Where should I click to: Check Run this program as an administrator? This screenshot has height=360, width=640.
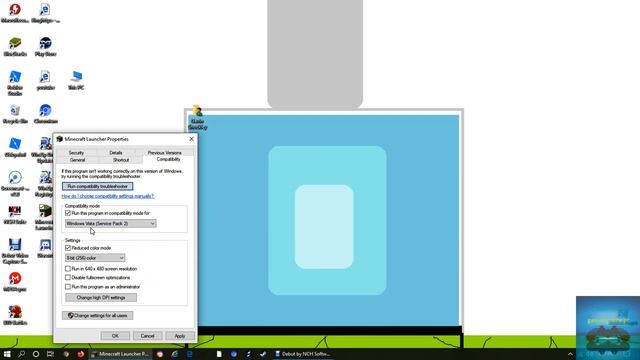[x=68, y=287]
